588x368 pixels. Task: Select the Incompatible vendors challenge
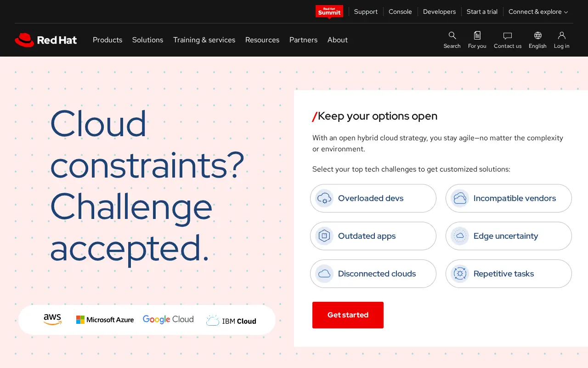tap(509, 198)
